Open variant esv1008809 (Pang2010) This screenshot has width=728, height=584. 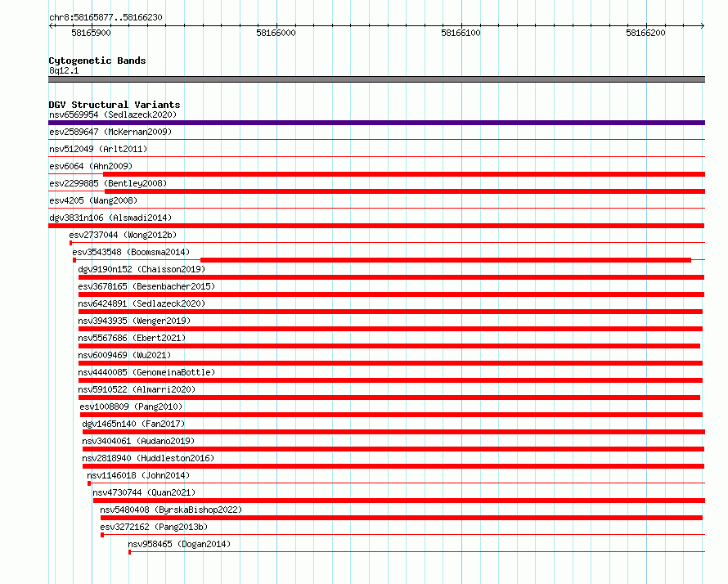click(131, 407)
